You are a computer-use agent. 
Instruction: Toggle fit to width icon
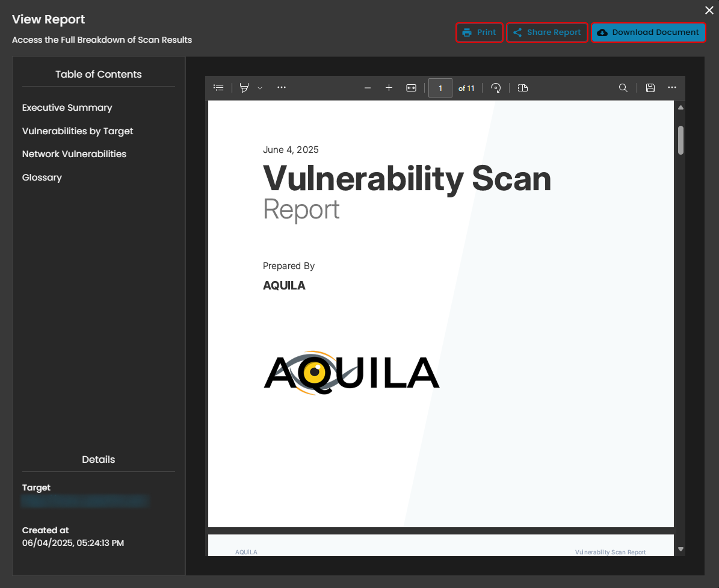coord(411,88)
